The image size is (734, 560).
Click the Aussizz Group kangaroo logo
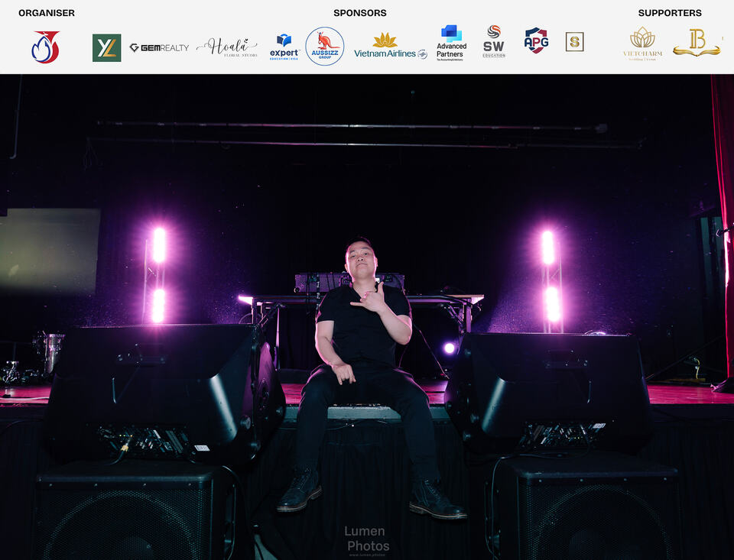325,47
